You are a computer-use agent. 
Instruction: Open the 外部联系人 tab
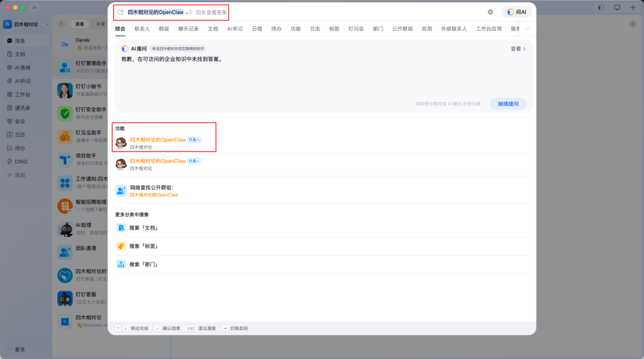point(454,29)
